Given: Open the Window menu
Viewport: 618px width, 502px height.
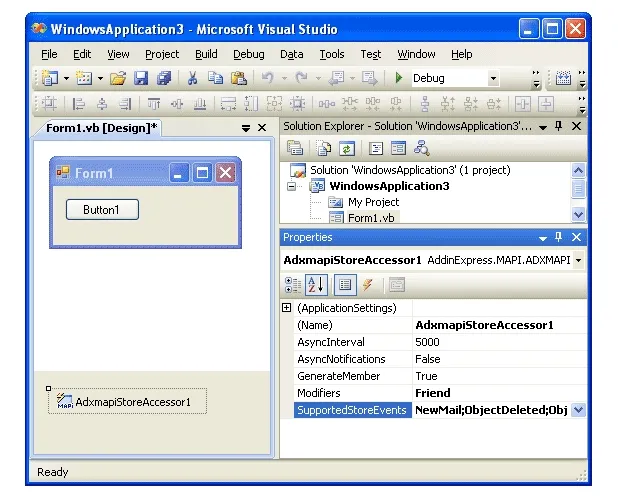Looking at the screenshot, I should click(416, 54).
